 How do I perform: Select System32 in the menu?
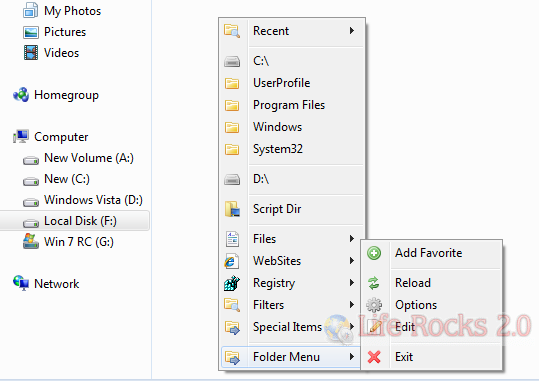pos(292,149)
